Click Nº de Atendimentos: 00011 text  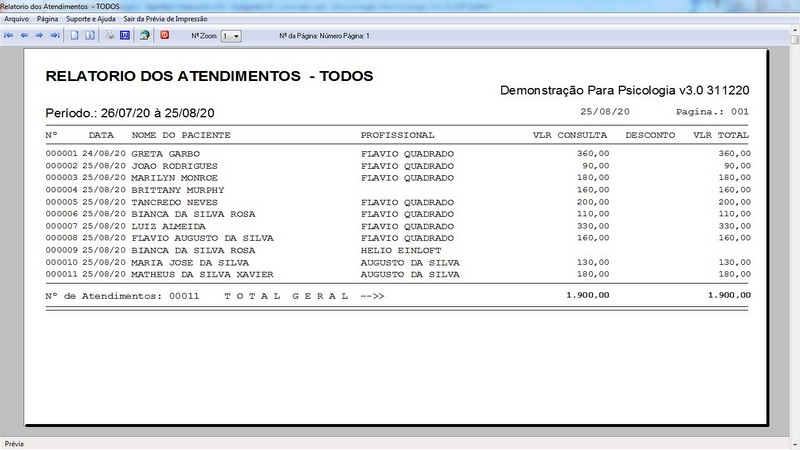pos(122,296)
